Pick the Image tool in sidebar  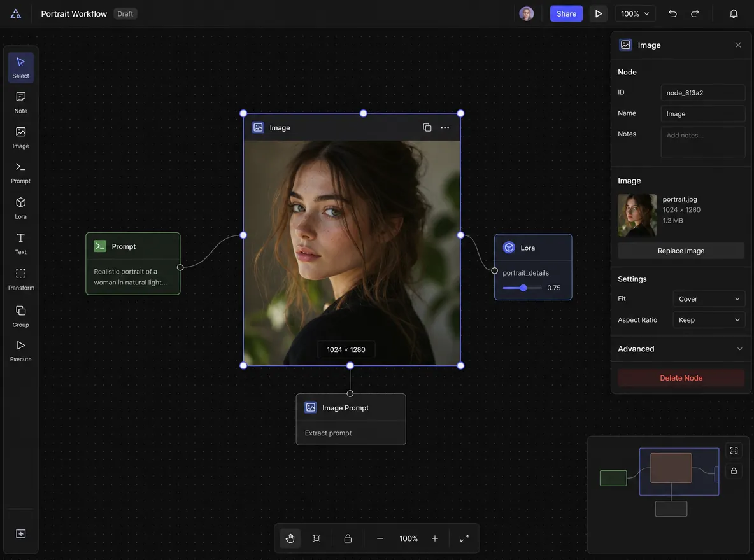20,137
